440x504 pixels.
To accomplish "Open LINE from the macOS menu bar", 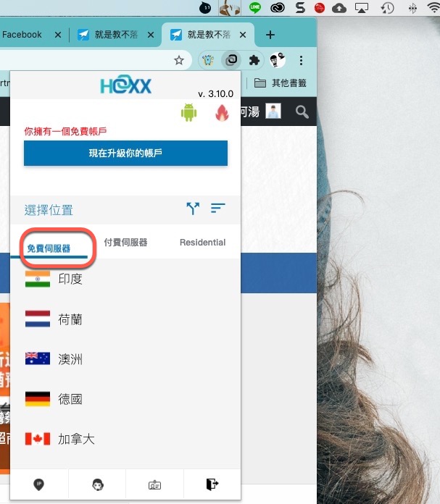I will pyautogui.click(x=255, y=7).
